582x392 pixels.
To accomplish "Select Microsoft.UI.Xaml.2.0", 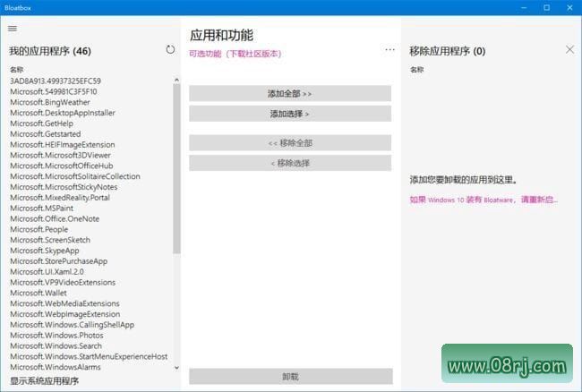I will (x=47, y=272).
